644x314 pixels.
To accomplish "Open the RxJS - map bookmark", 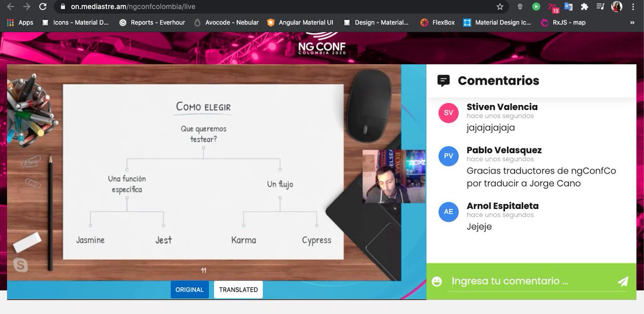I will pyautogui.click(x=563, y=23).
